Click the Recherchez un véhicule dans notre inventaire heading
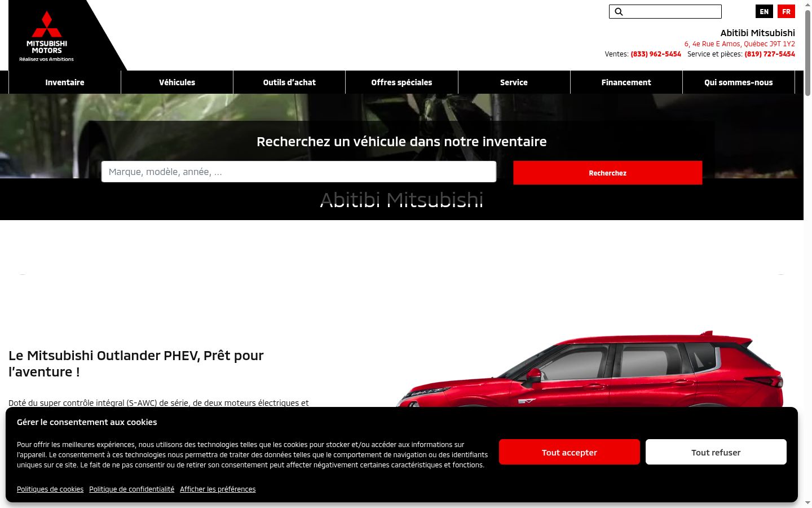The height and width of the screenshot is (508, 812). click(x=401, y=142)
